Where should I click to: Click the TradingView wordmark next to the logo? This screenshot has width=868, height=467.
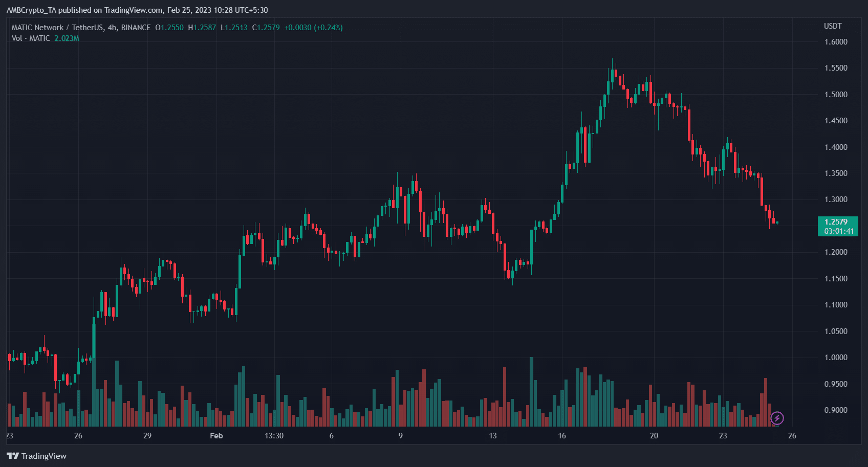44,455
